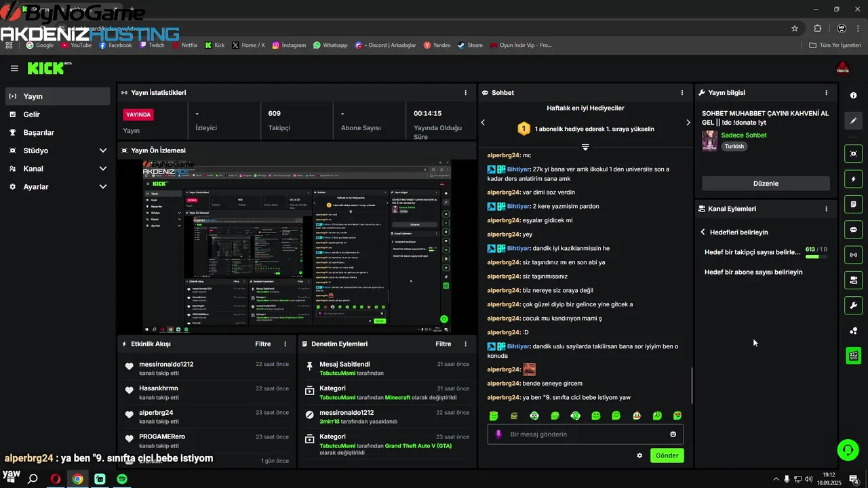
Task: Open Etkinlik Akışı Filtre dropdown
Action: pyautogui.click(x=263, y=344)
